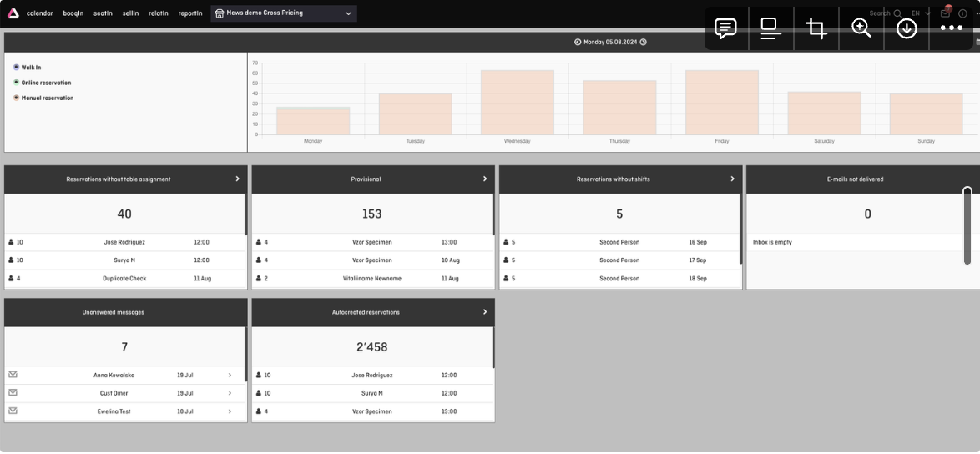Viewport: 980px width, 454px height.
Task: Activate the crop tool in overlay toolbar
Action: (816, 28)
